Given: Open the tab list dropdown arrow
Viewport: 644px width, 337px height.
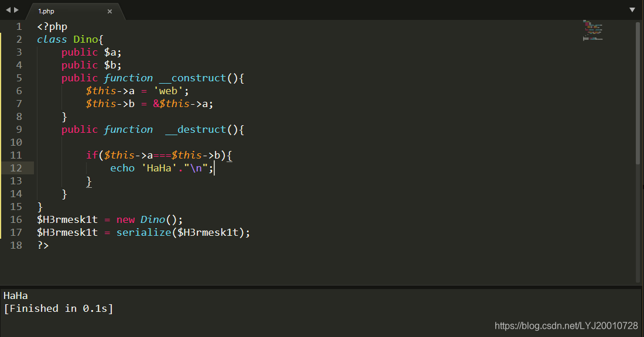Looking at the screenshot, I should tap(632, 10).
